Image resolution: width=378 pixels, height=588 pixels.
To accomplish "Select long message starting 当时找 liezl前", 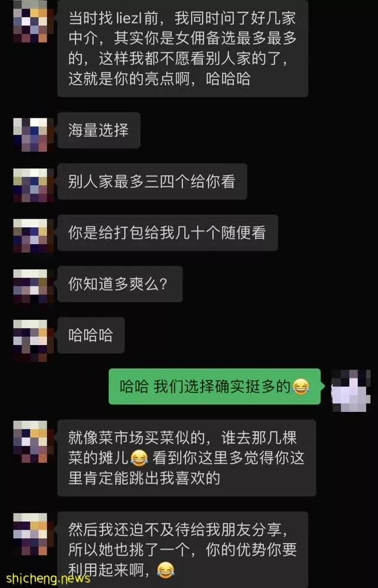I will click(183, 48).
